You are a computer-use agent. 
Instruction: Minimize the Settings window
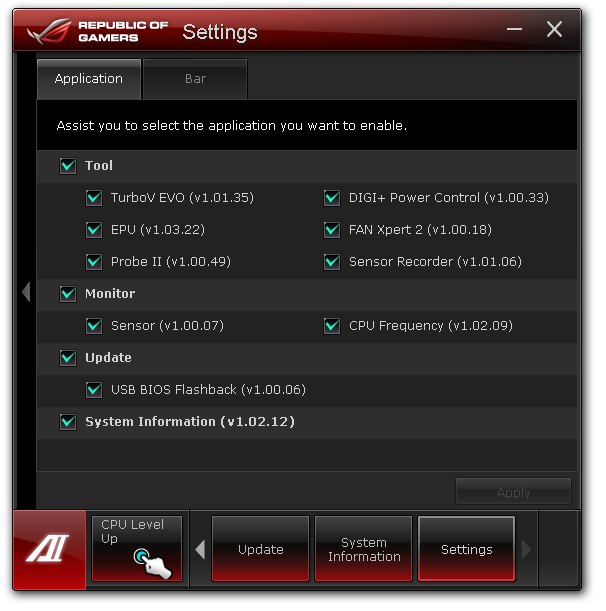(514, 29)
